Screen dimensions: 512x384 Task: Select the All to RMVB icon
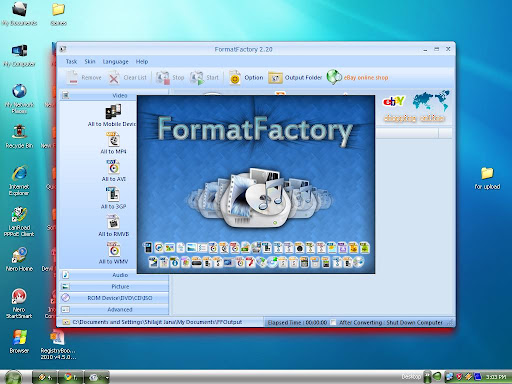point(113,222)
